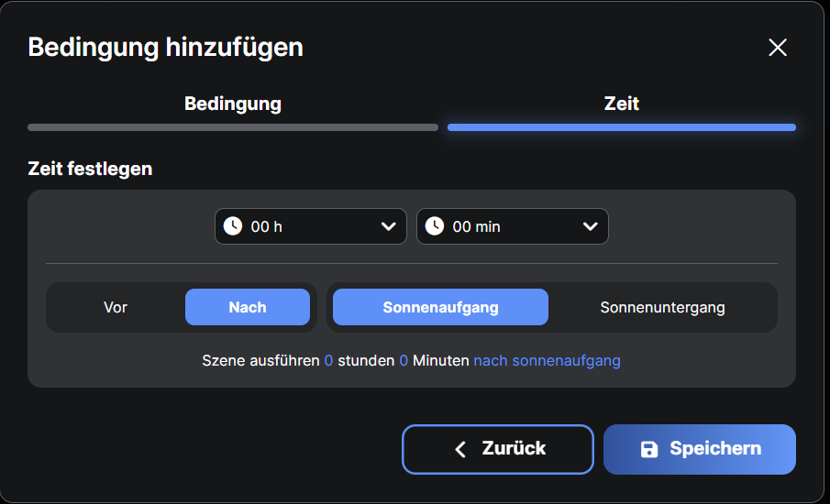Select the Nach option
830x504 pixels.
[x=248, y=307]
